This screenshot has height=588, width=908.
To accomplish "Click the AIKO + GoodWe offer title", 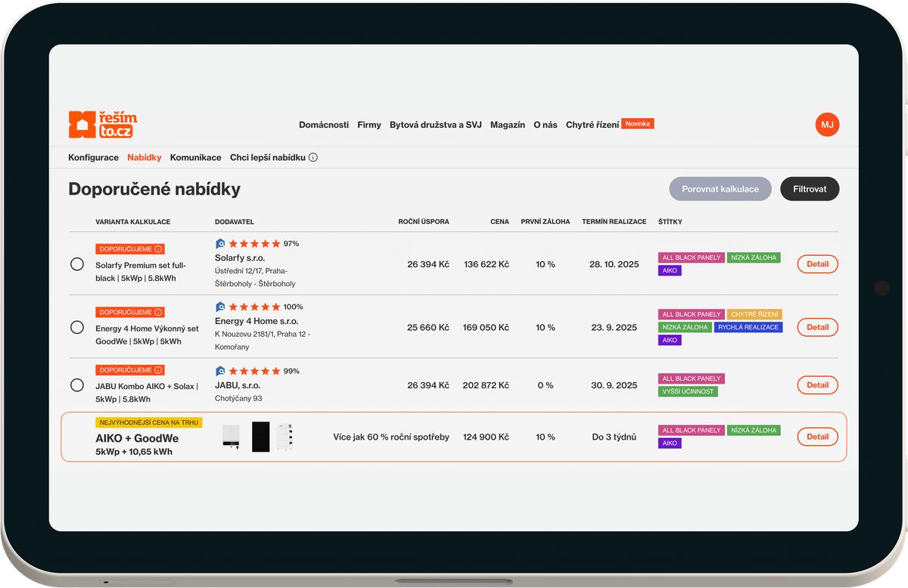I will pyautogui.click(x=137, y=438).
